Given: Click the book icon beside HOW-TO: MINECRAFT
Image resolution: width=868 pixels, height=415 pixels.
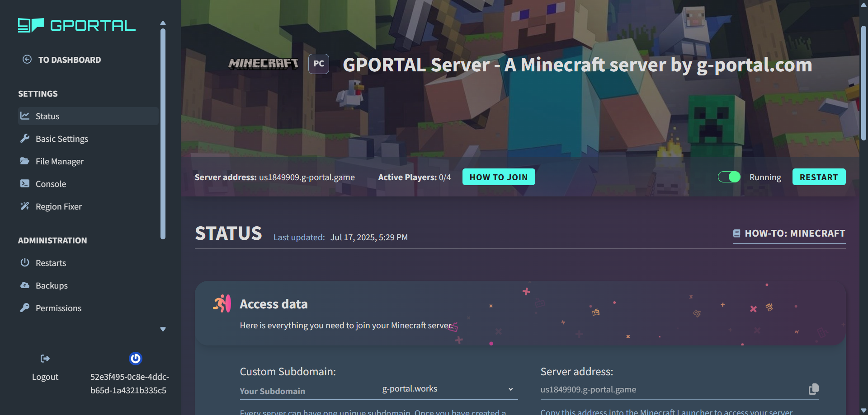Looking at the screenshot, I should point(736,233).
